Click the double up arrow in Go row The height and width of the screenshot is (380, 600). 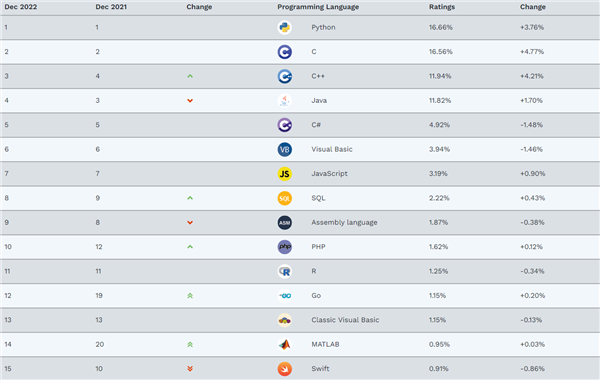(x=190, y=296)
